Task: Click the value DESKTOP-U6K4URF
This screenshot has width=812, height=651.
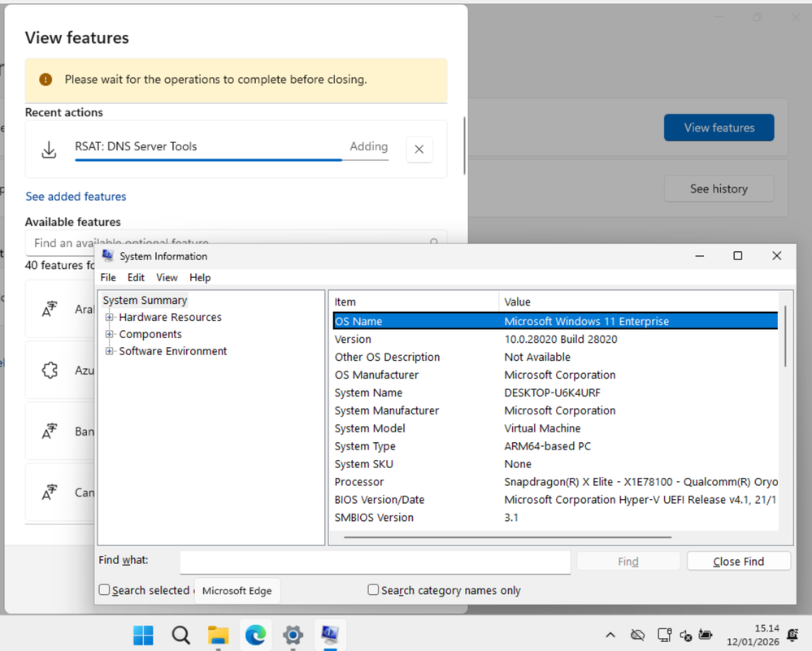Action: click(552, 393)
